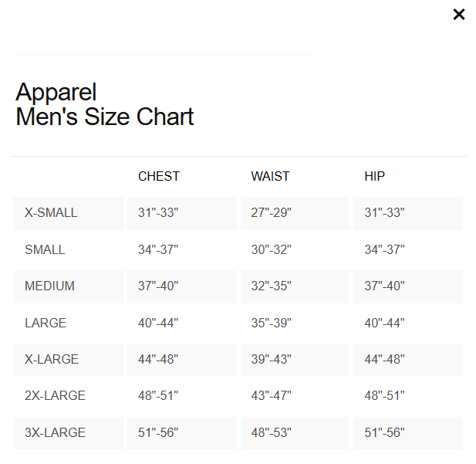
Task: Click the 35"-39" waist measurement cell
Action: pyautogui.click(x=271, y=323)
